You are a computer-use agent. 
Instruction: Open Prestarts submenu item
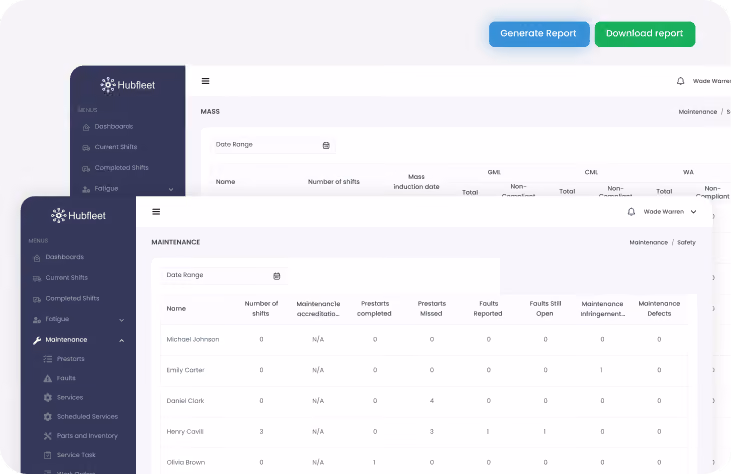70,359
